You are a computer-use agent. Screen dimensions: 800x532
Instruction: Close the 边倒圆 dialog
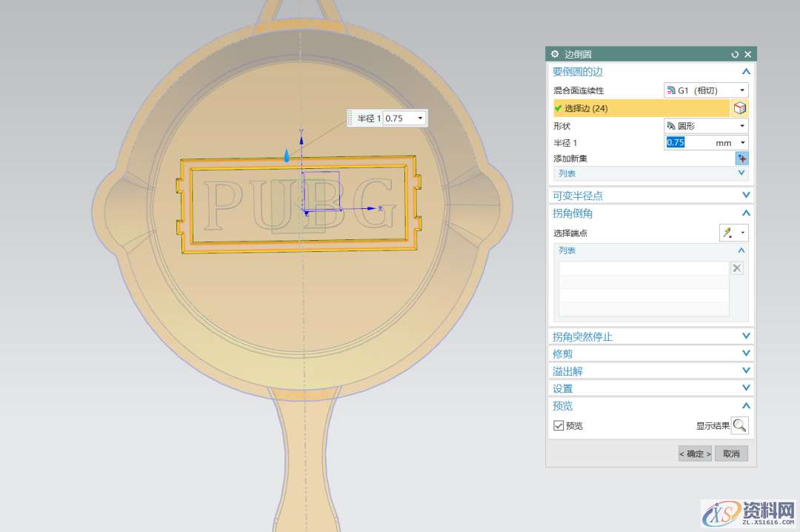point(747,54)
